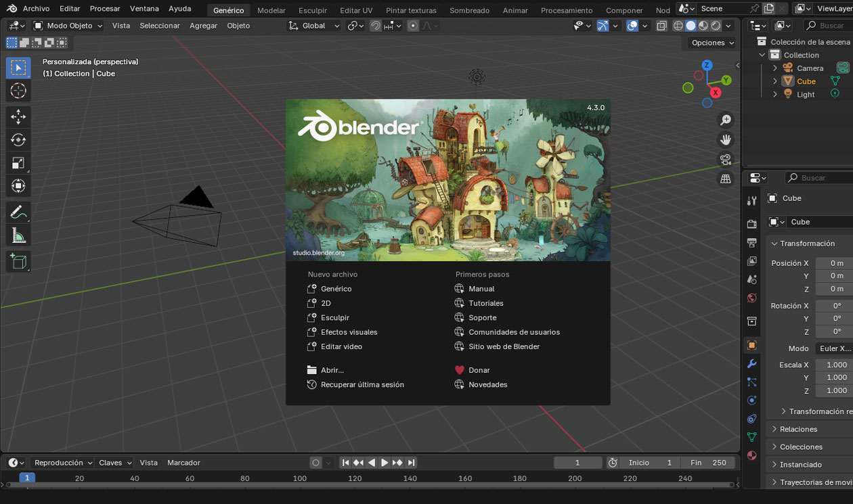This screenshot has height=504, width=853.
Task: Switch to the Modelar workspace tab
Action: click(271, 10)
